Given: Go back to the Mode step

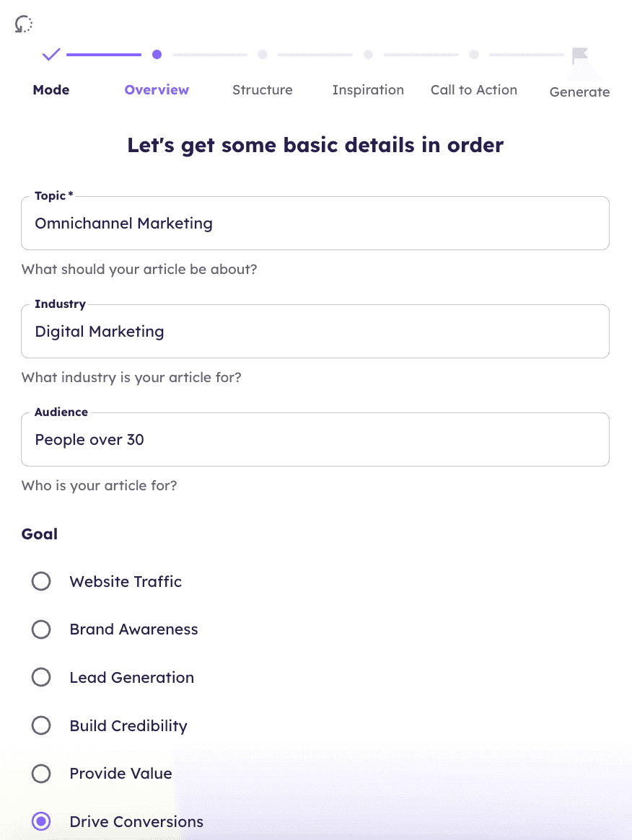Looking at the screenshot, I should (x=51, y=90).
